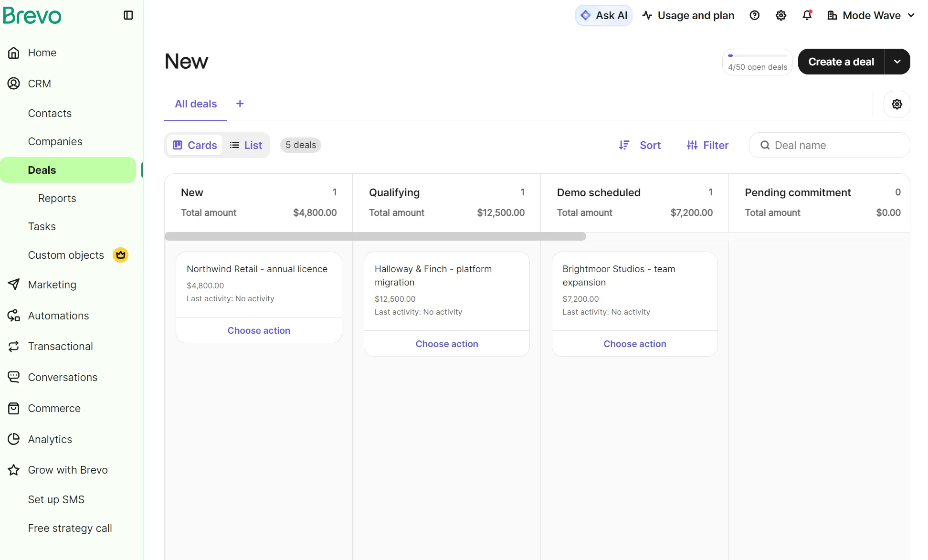Open the top bar settings gear
This screenshot has width=928, height=560.
[781, 15]
